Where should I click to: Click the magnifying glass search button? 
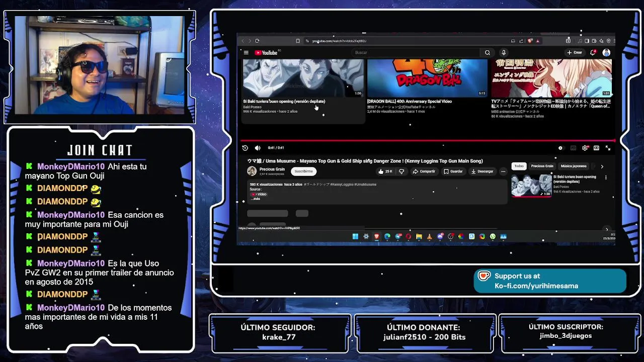tap(487, 52)
